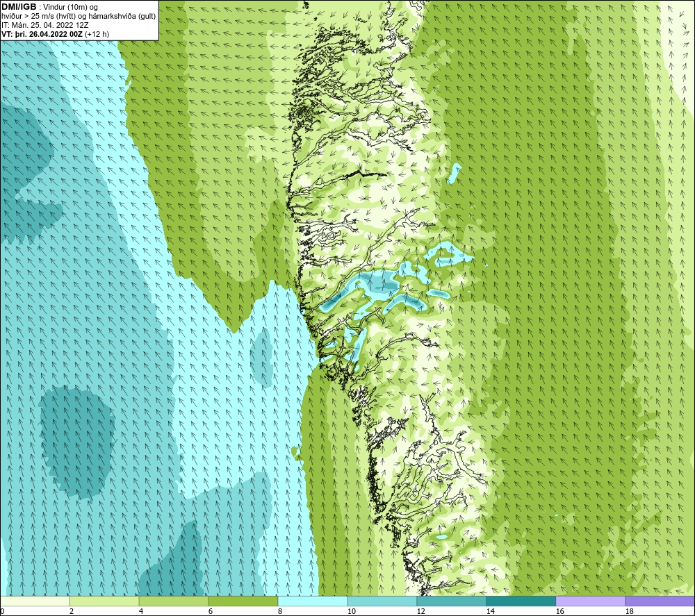Click the DMI/IGB title text

coord(19,7)
